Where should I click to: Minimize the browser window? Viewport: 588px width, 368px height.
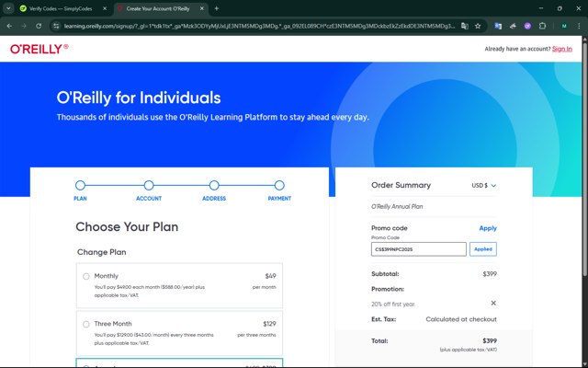coord(541,8)
